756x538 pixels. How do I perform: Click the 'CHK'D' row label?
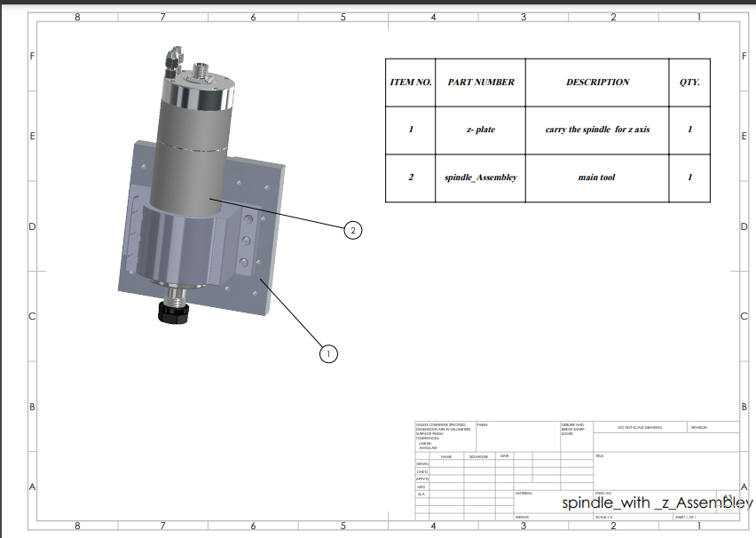[421, 471]
